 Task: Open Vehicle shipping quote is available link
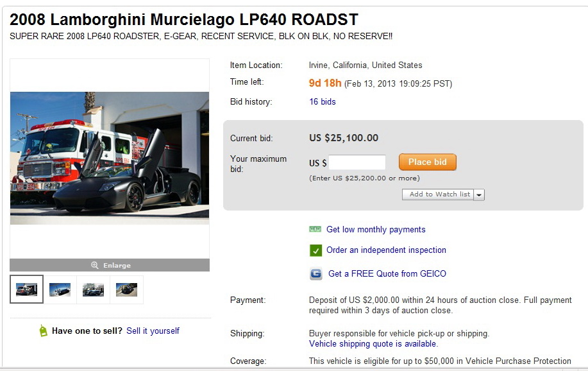[x=373, y=344]
